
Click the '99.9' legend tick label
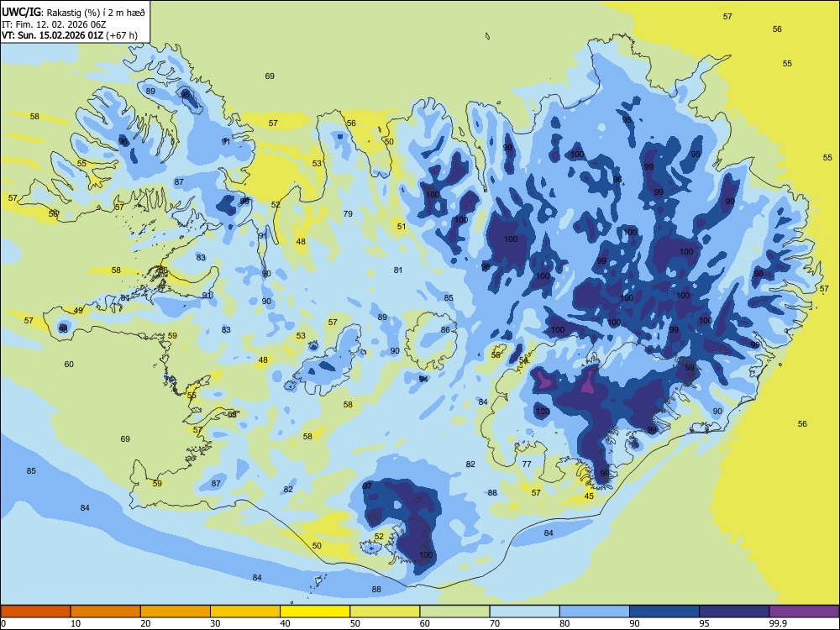pyautogui.click(x=777, y=623)
